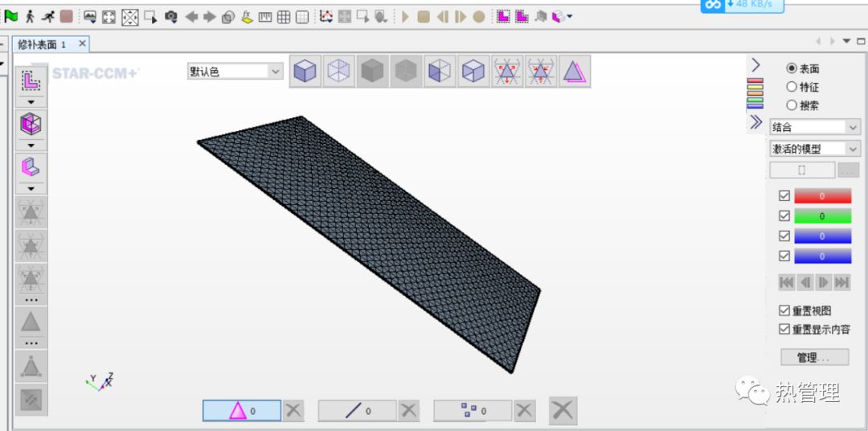Viewport: 868px width, 431px height.
Task: Open the save/restore view picture icon
Action: coord(90,17)
